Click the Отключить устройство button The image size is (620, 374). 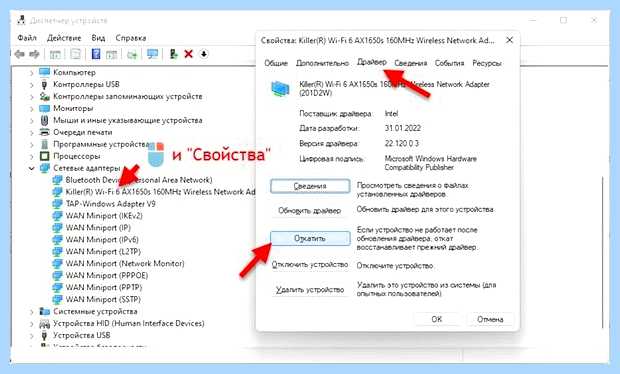point(310,264)
